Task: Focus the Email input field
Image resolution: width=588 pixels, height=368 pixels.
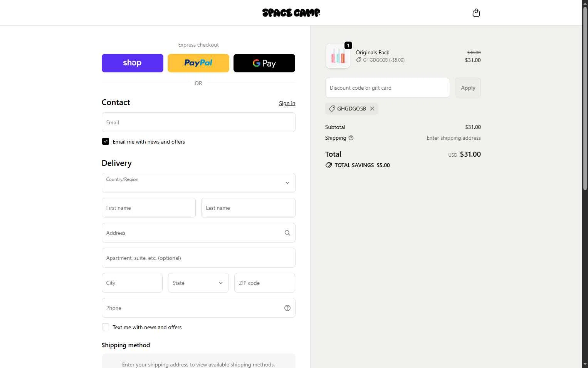Action: [198, 122]
